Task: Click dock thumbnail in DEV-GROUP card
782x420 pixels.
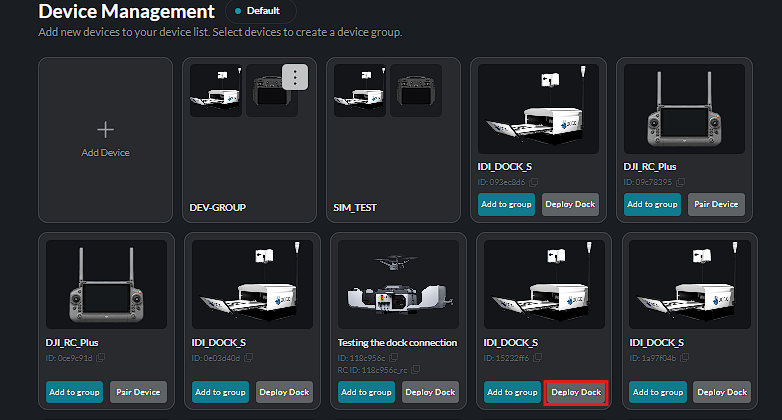Action: pyautogui.click(x=216, y=90)
